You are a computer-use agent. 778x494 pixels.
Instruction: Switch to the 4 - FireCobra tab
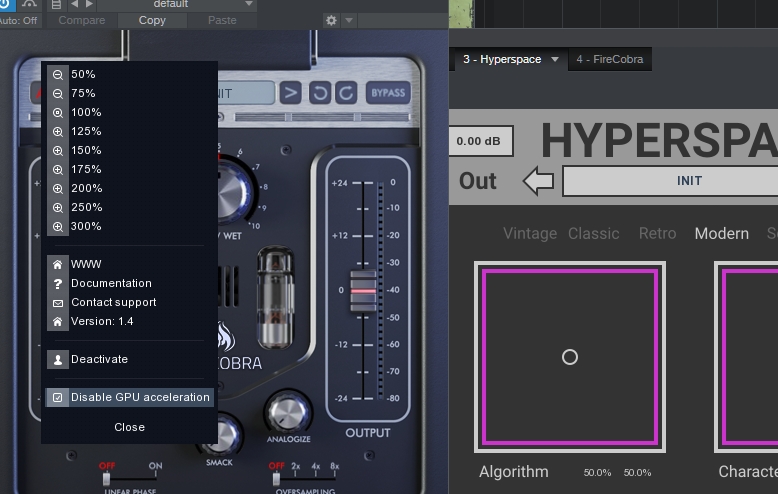[610, 60]
